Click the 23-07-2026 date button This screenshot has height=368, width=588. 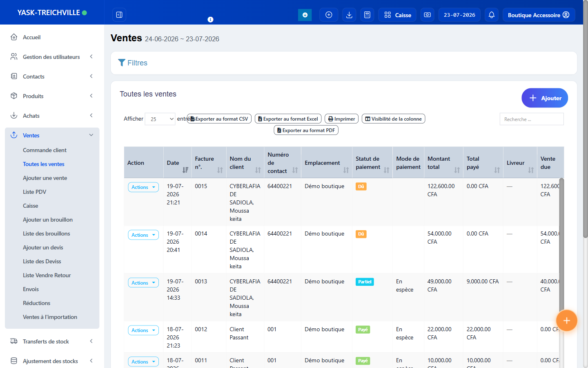point(459,15)
